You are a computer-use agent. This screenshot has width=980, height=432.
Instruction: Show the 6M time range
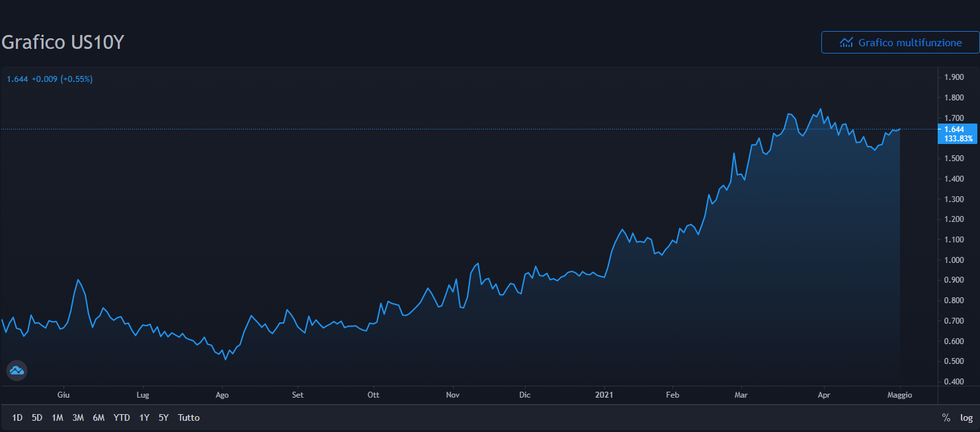coord(99,417)
